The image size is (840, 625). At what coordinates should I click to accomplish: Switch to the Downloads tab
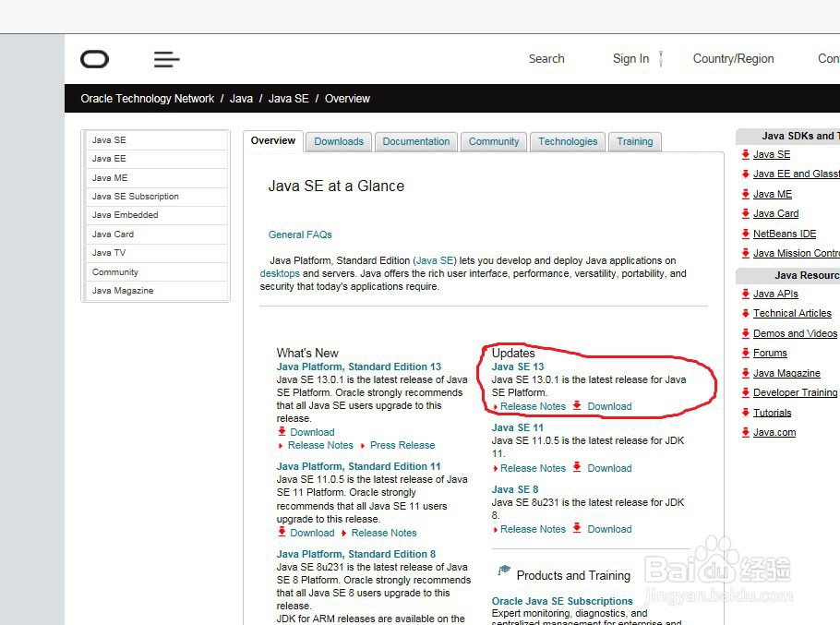[x=339, y=141]
